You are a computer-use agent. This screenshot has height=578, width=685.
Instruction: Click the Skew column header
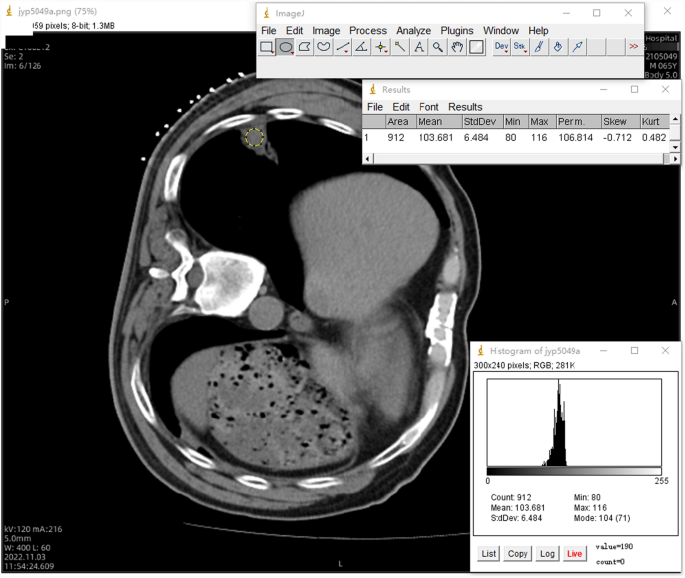click(620, 121)
